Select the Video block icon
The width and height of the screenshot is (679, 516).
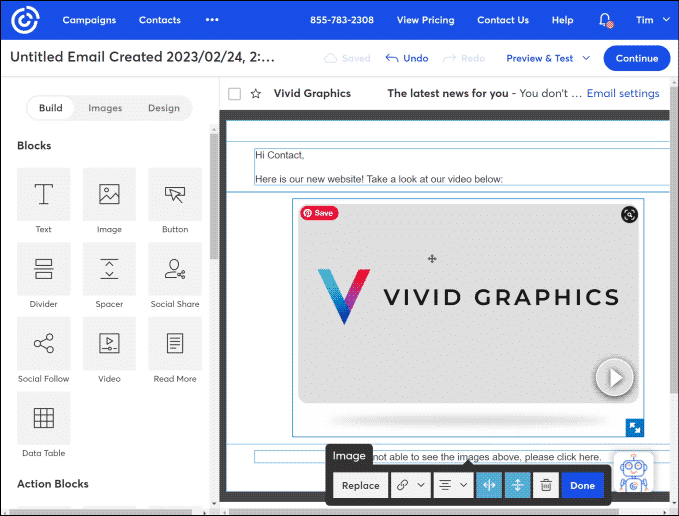109,344
